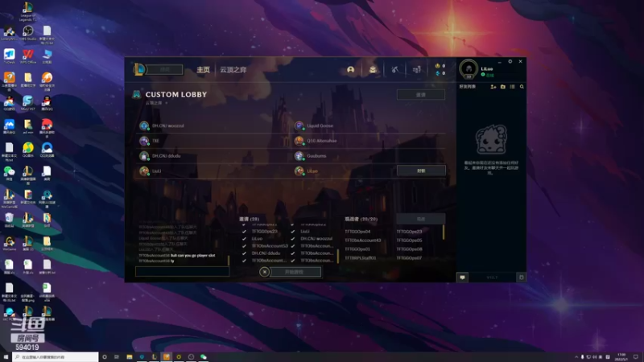Viewport: 644px width, 362px height.
Task: Click the new friends folder icon
Action: coord(502,87)
